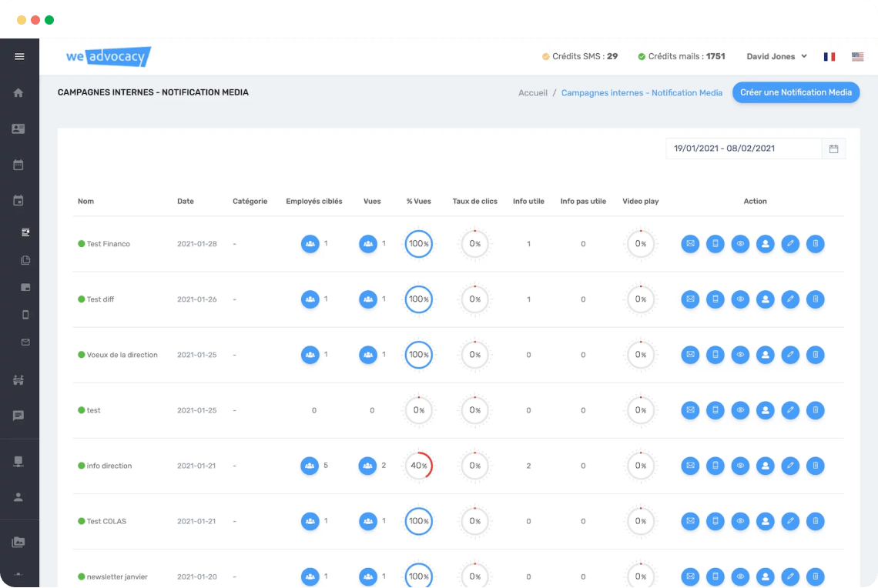Open the chat bubble icon in sidebar
Viewport: 878px width, 588px height.
[x=18, y=416]
